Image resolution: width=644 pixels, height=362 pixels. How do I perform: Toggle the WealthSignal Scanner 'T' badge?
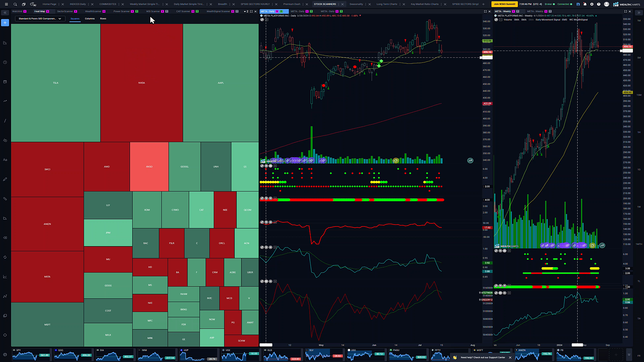pyautogui.click(x=237, y=11)
